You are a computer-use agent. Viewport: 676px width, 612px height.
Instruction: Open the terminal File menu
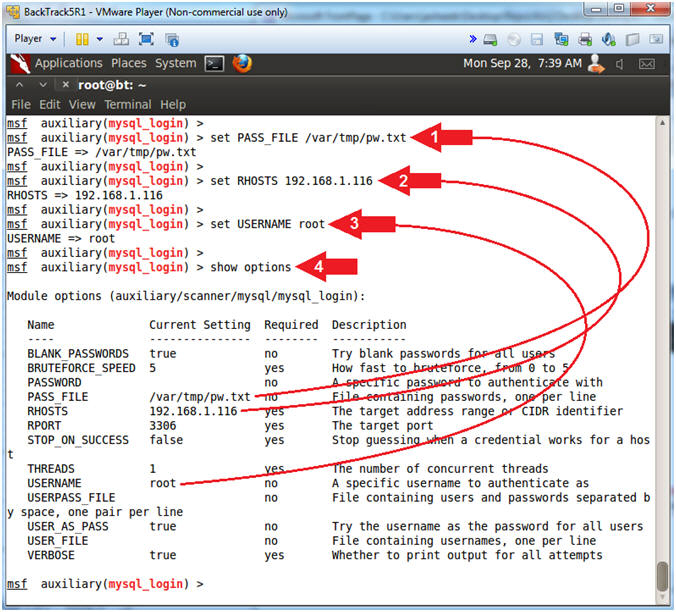21,104
